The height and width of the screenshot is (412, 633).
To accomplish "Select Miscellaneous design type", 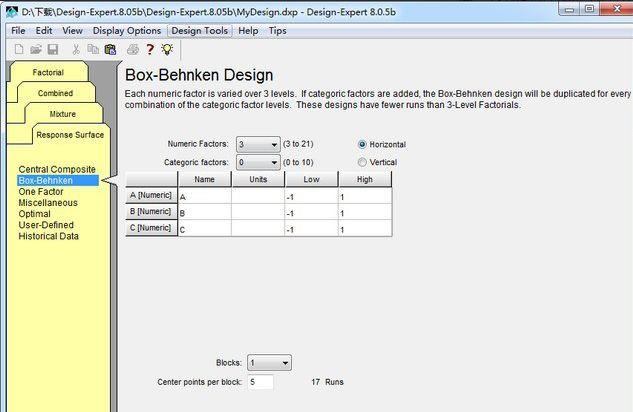I will tap(48, 203).
